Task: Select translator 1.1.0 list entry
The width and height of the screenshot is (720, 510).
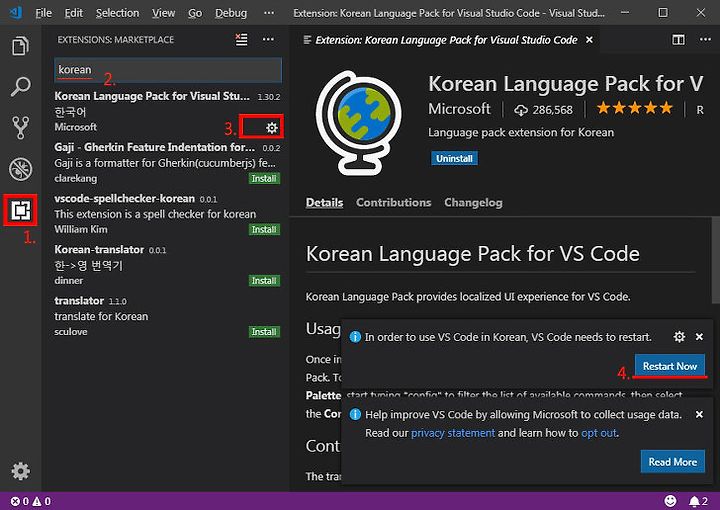Action: pyautogui.click(x=167, y=316)
